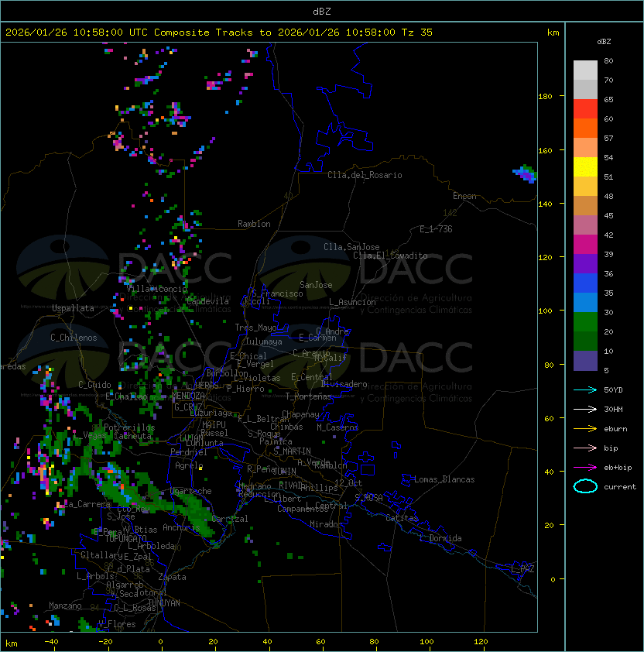Click the 'Manzano' label on map
Viewport: 644px width, 652px height.
[65, 606]
